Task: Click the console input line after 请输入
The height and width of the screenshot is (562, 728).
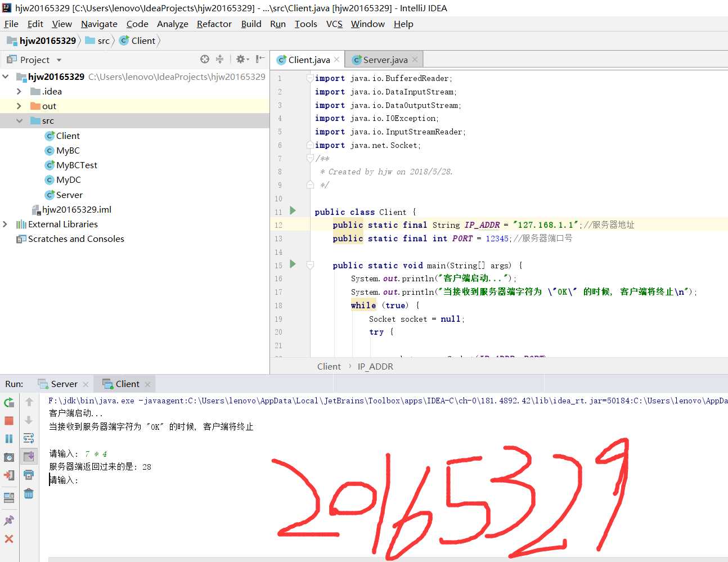Action: click(64, 480)
